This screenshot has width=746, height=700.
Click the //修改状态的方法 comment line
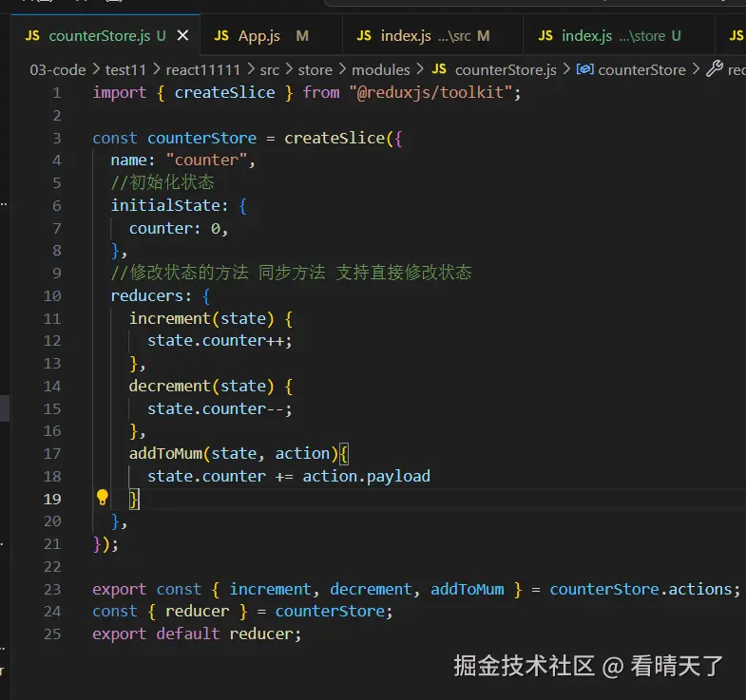tap(291, 273)
